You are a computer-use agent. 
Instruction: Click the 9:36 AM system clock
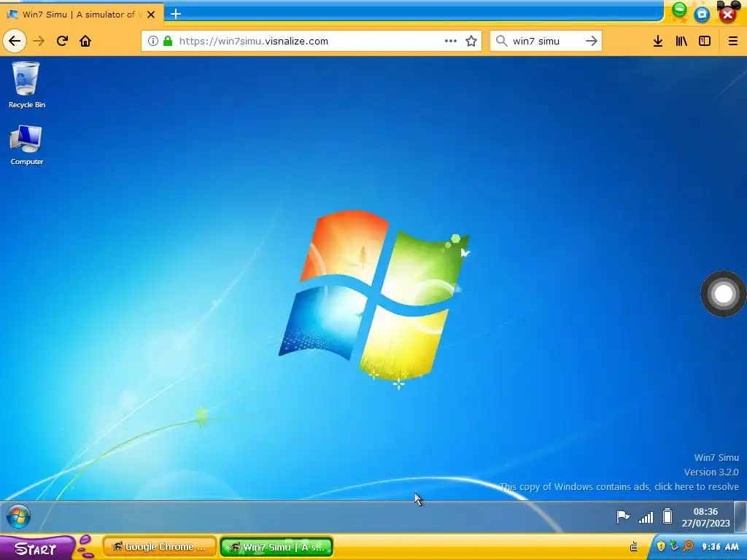720,547
